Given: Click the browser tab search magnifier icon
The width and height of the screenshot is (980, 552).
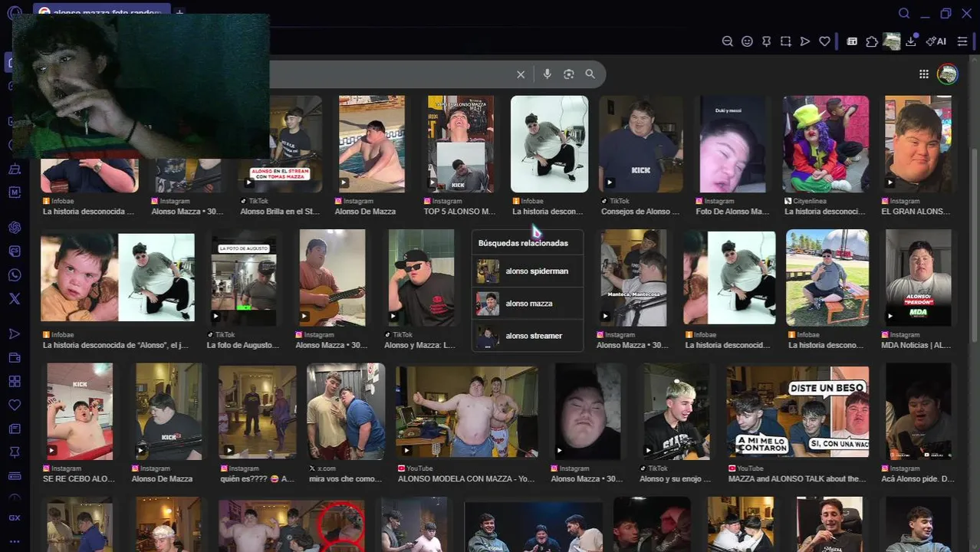Looking at the screenshot, I should tap(904, 13).
